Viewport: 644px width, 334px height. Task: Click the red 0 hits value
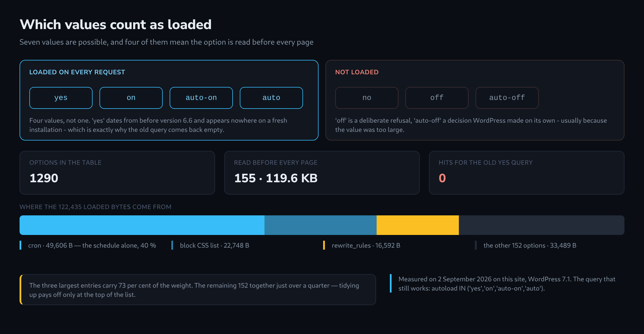coord(442,178)
